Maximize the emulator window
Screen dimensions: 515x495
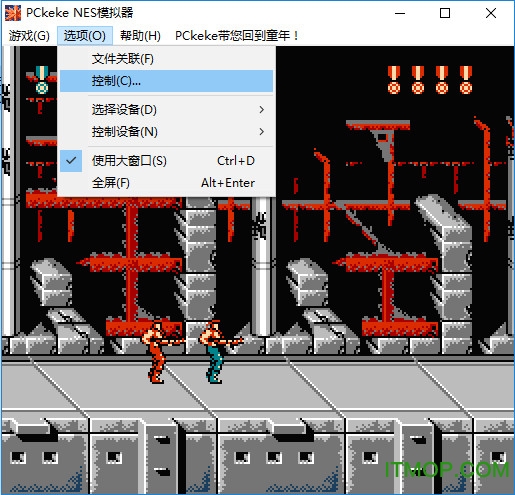[445, 13]
